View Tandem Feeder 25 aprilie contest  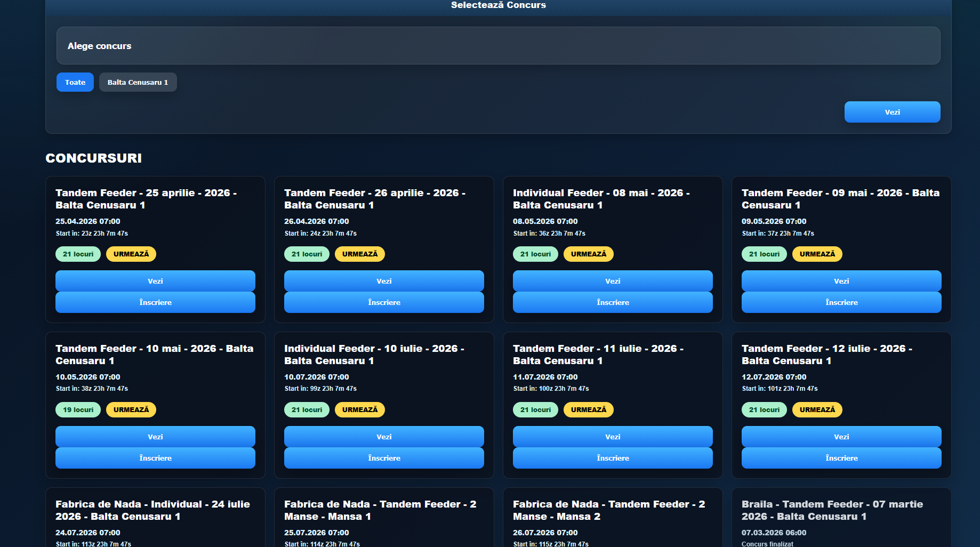155,281
